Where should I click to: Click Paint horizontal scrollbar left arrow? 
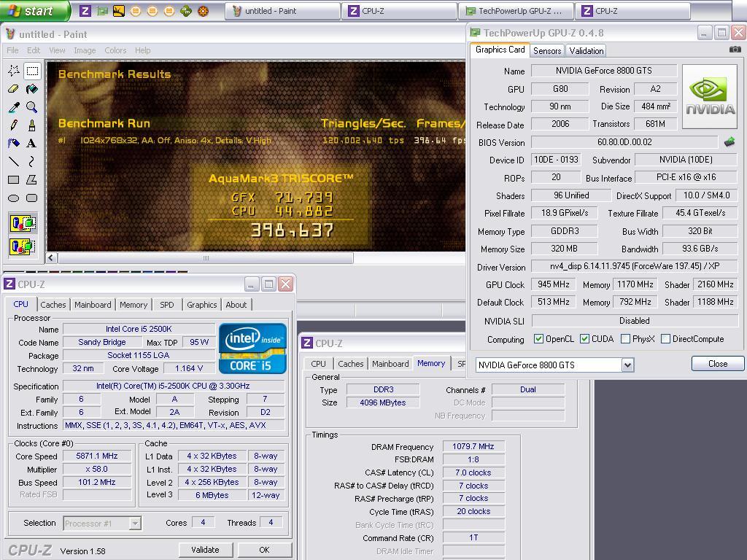pyautogui.click(x=52, y=258)
